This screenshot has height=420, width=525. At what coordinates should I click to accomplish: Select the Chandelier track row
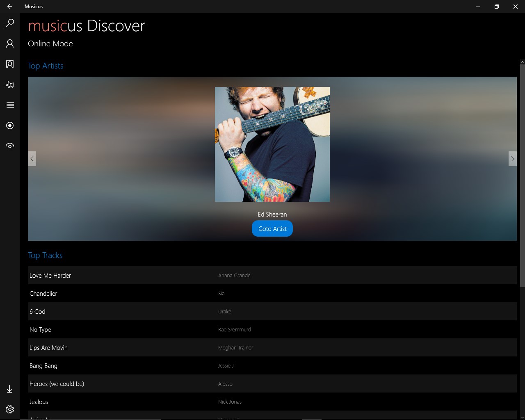coord(272,293)
